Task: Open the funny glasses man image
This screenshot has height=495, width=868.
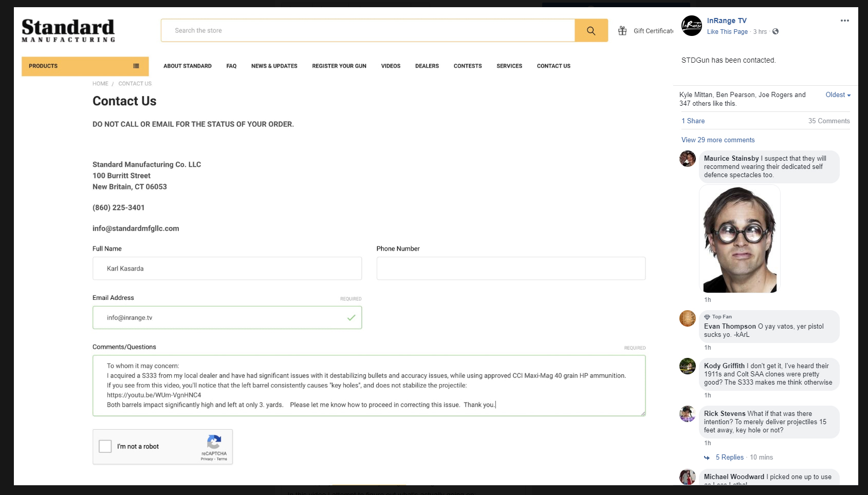Action: (740, 239)
